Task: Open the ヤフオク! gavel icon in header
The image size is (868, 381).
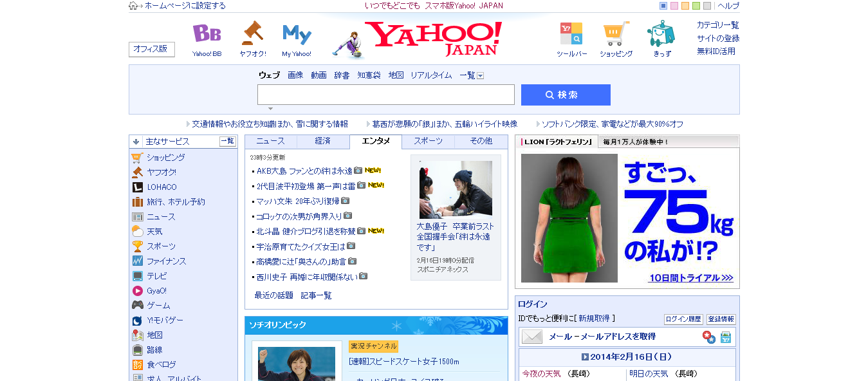Action: click(x=252, y=33)
